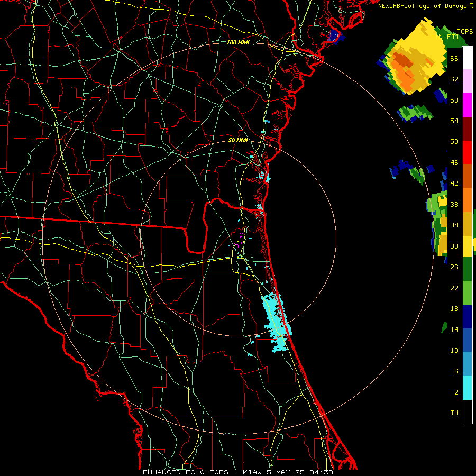The width and height of the screenshot is (476, 476).
Task: Click the '18' legend value label
Action: click(454, 309)
